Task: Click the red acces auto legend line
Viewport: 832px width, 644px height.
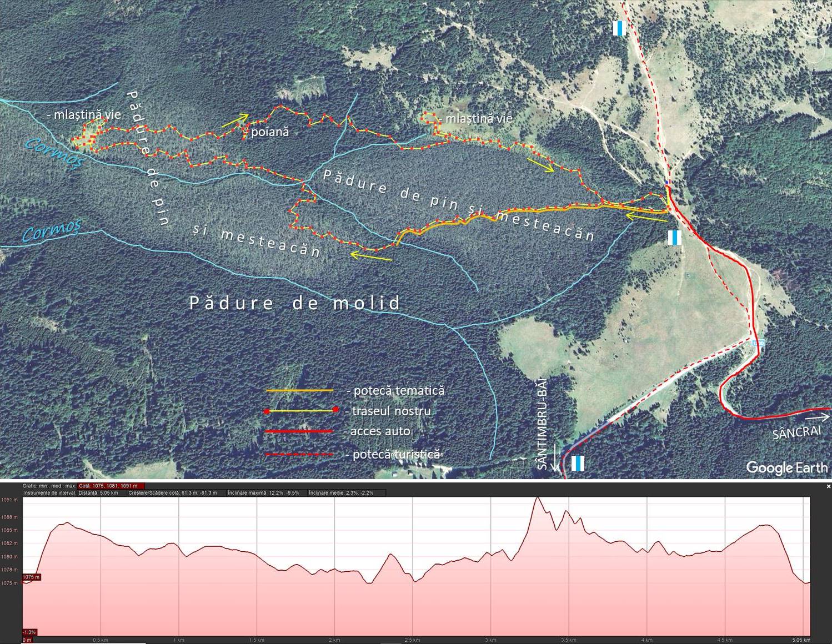Action: click(299, 431)
